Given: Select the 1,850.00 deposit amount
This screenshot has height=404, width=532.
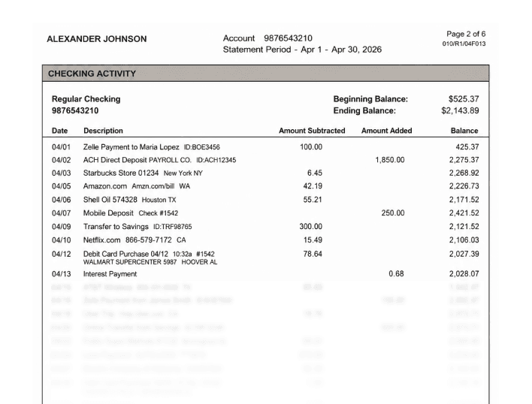Looking at the screenshot, I should pyautogui.click(x=390, y=160).
